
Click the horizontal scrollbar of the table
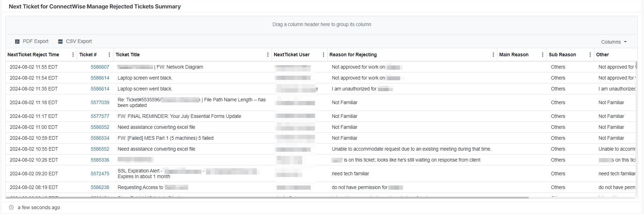(268, 198)
